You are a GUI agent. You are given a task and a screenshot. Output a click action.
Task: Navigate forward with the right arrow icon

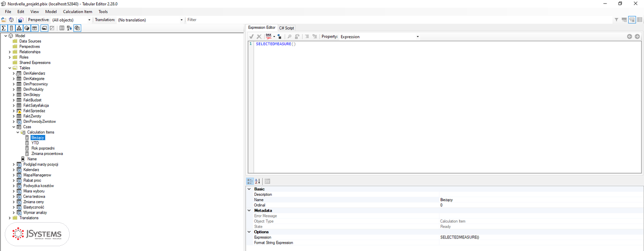click(x=637, y=36)
